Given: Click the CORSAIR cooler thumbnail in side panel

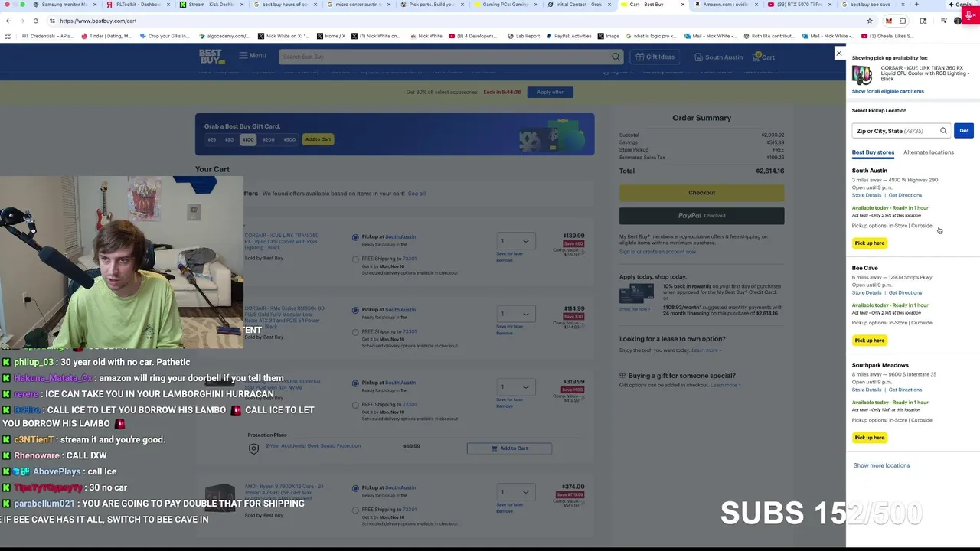Looking at the screenshot, I should (x=862, y=75).
